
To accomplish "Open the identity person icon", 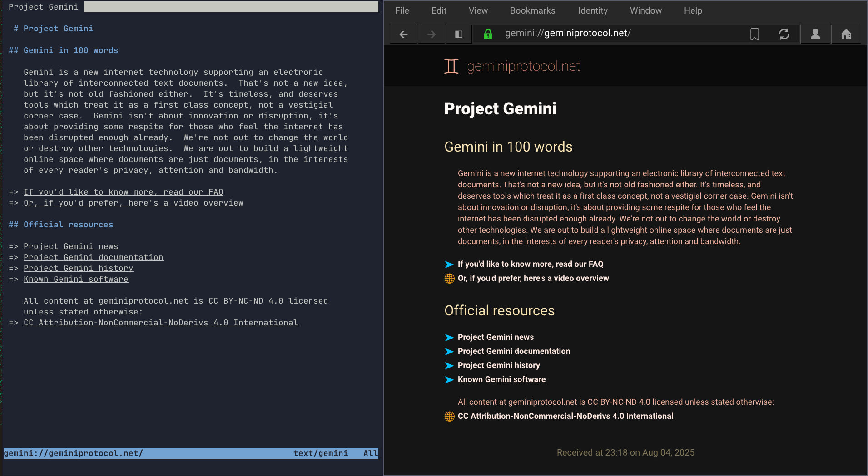I will coord(815,34).
